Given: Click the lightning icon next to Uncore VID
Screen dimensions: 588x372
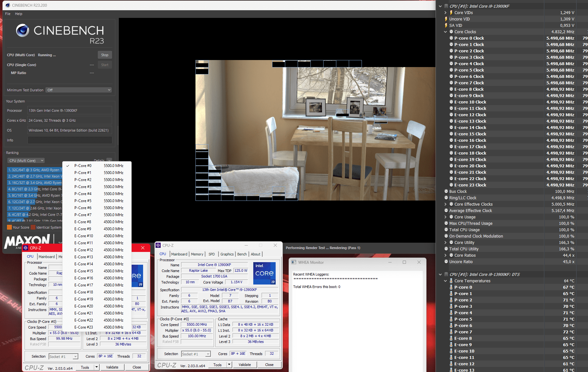Looking at the screenshot, I should (x=446, y=19).
